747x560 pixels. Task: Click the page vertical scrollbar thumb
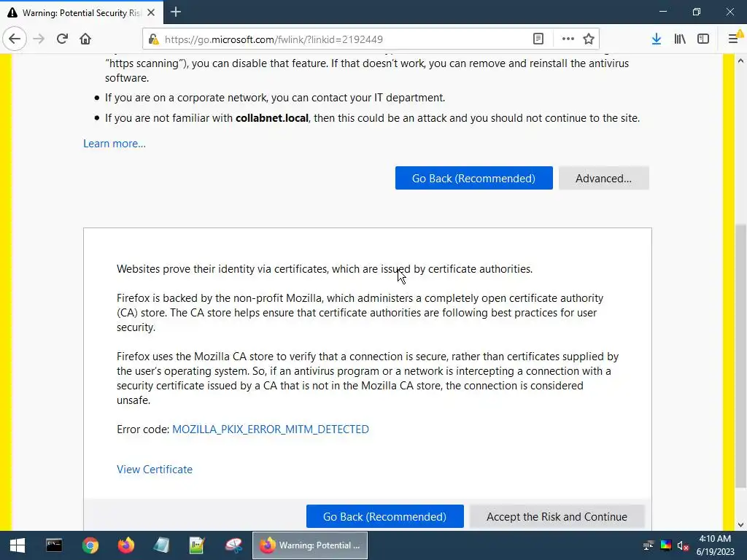coord(740,356)
